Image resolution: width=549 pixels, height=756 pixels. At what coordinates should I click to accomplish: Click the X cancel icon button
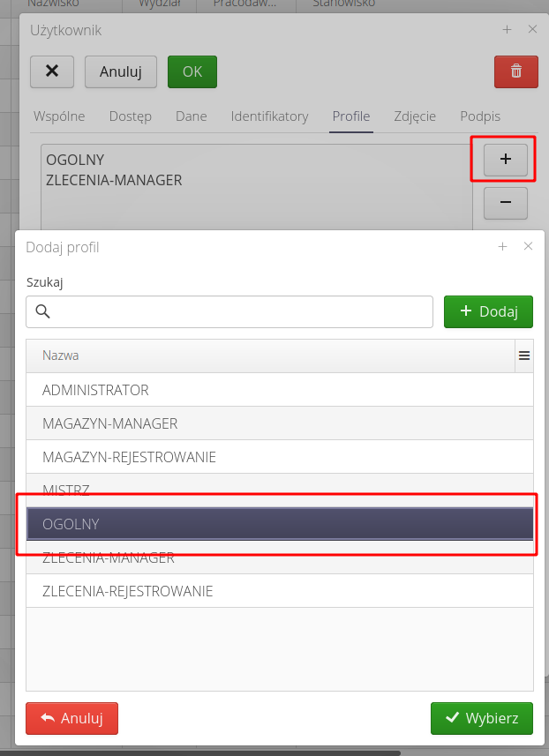(51, 72)
